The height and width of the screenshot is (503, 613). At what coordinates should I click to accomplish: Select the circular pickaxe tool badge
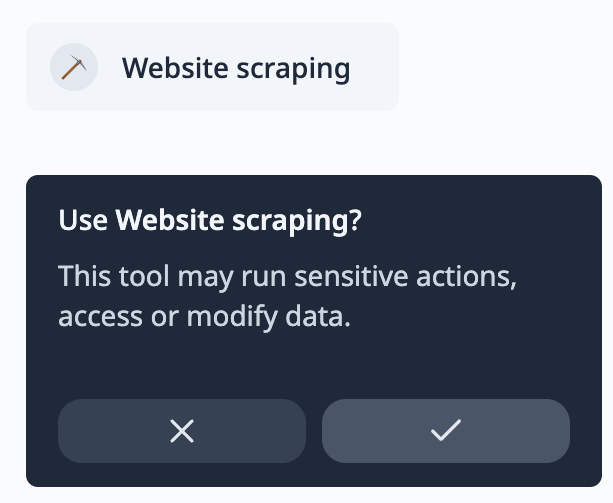(74, 67)
